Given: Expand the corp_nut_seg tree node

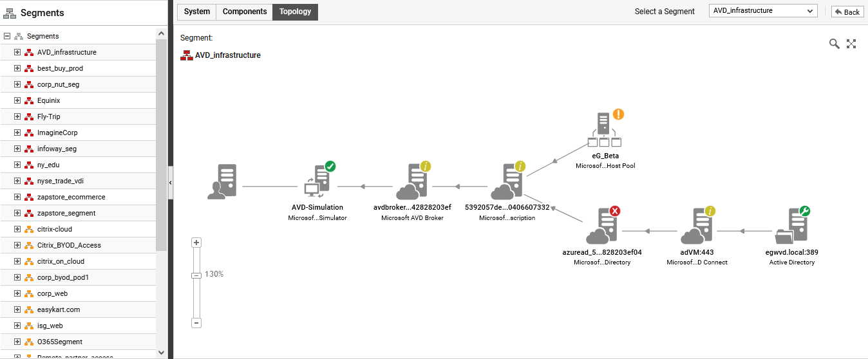Looking at the screenshot, I should click(x=17, y=84).
